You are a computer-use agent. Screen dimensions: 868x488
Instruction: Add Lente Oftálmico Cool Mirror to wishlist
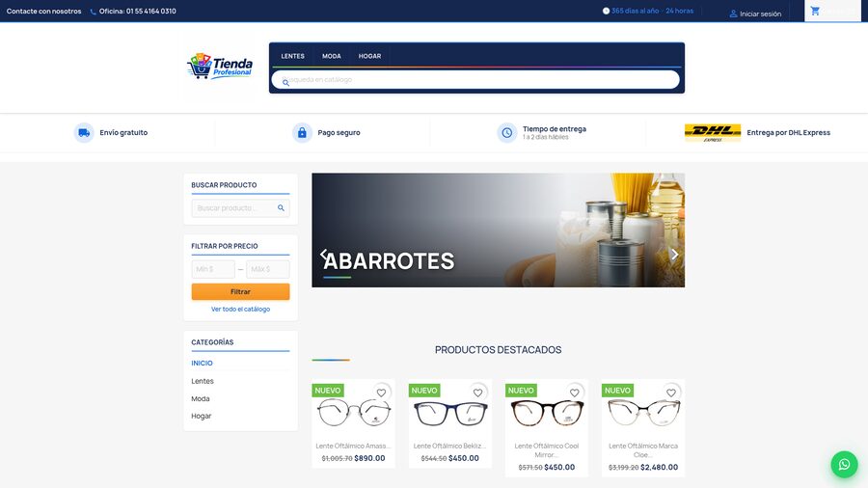[575, 393]
